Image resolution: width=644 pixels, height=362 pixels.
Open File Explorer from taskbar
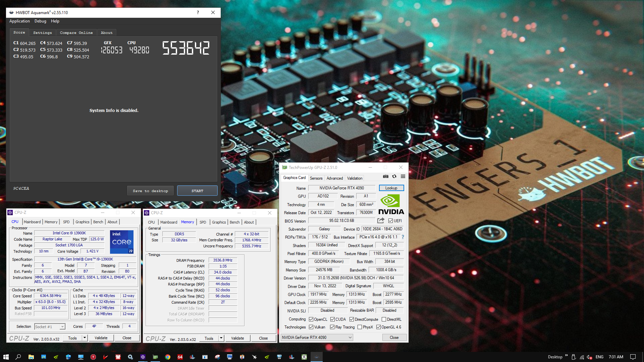(31, 357)
